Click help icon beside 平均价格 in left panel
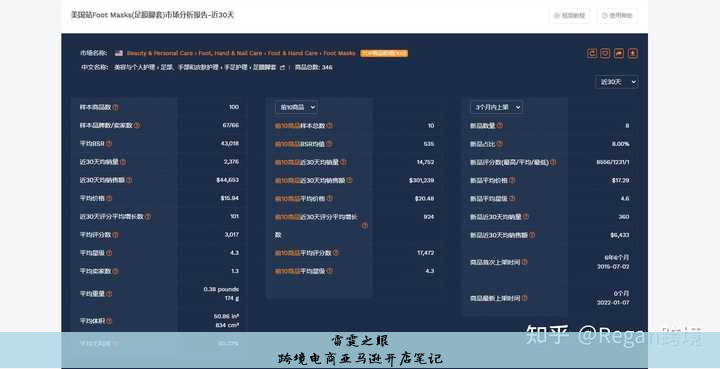 (109, 198)
